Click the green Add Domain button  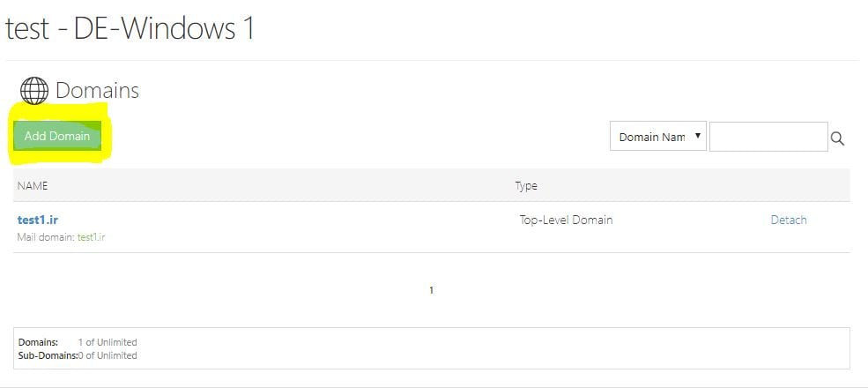57,136
